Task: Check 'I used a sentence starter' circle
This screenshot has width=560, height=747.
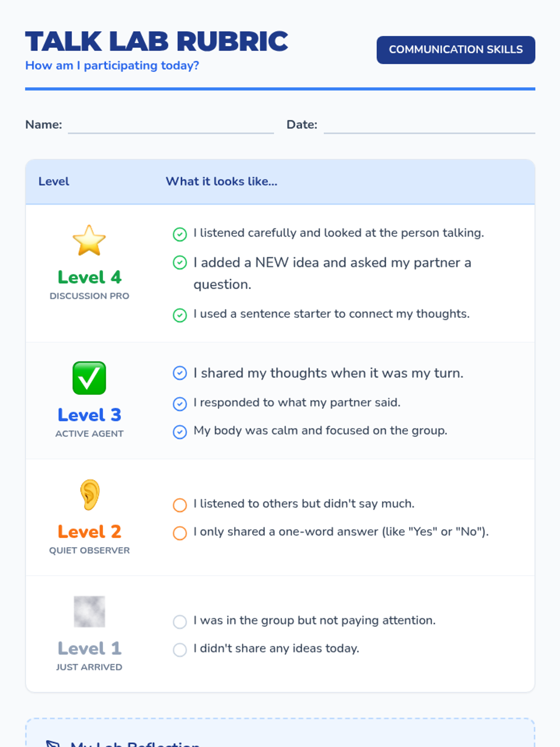Action: [x=180, y=315]
